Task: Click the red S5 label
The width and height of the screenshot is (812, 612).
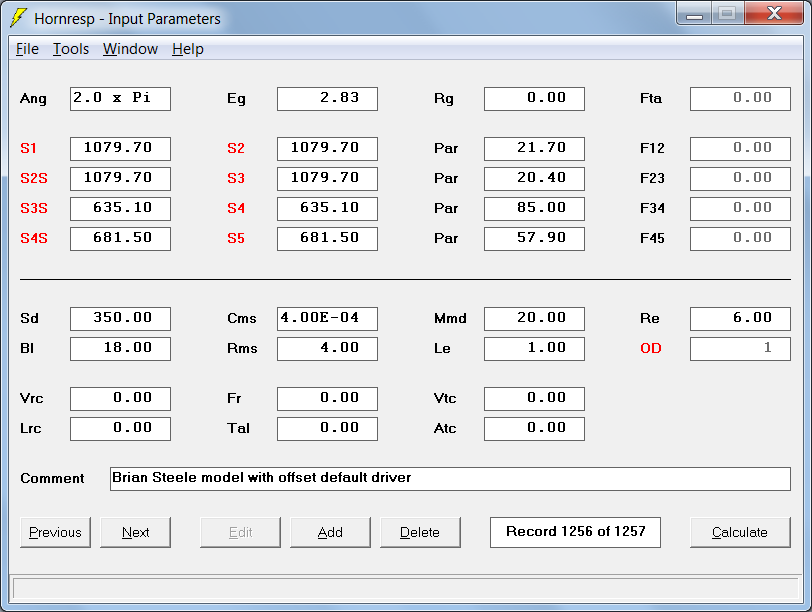Action: [x=236, y=239]
